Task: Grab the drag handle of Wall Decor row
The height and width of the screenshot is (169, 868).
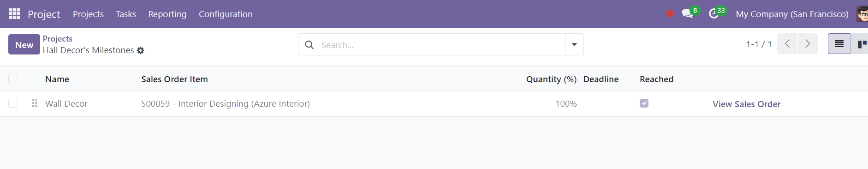Action: (35, 103)
